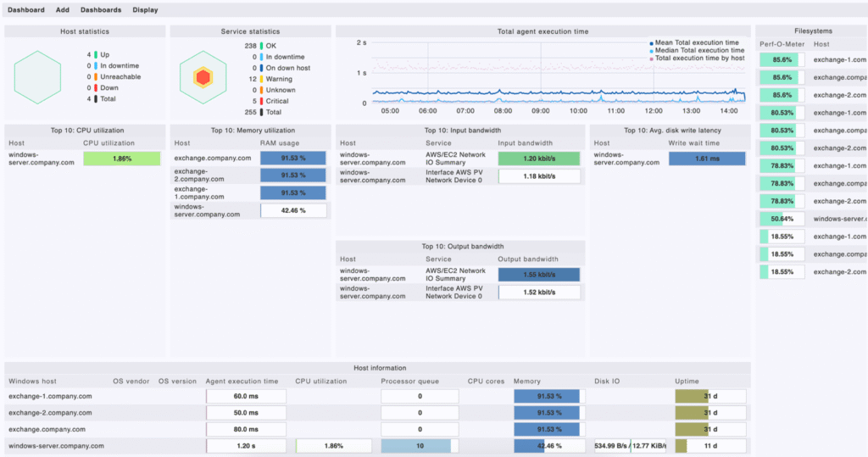The width and height of the screenshot is (868, 457).
Task: Click the Filesystems panel title
Action: pyautogui.click(x=813, y=31)
